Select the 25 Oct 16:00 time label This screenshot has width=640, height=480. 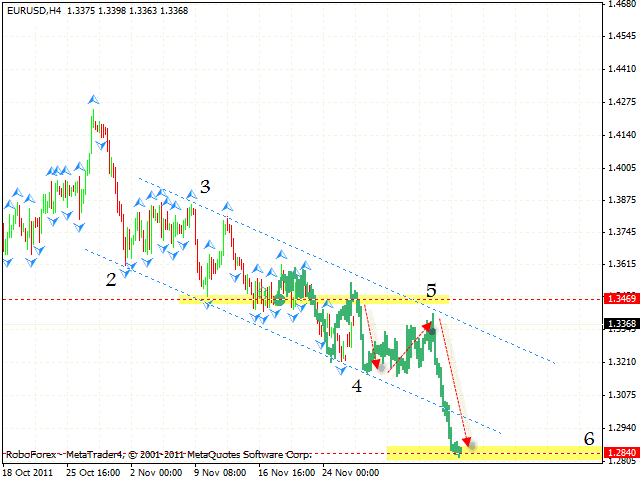pyautogui.click(x=94, y=471)
